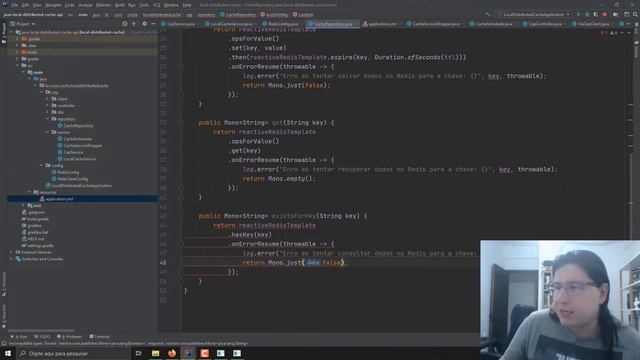
Task: Open the Terminal tool window button
Action: tap(100, 337)
